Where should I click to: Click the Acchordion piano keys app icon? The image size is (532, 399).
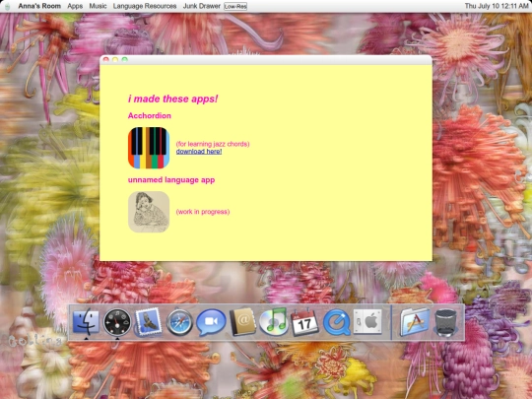click(x=149, y=148)
